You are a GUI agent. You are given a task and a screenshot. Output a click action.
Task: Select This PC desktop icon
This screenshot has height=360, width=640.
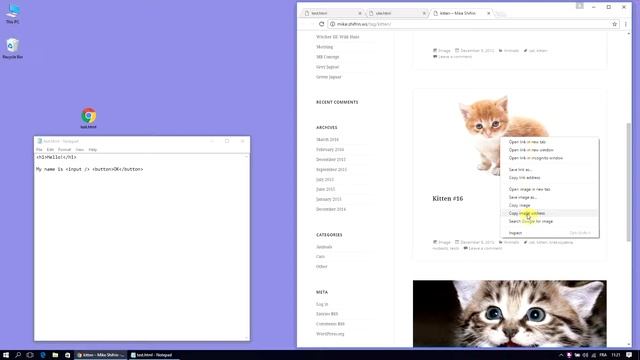[x=13, y=13]
